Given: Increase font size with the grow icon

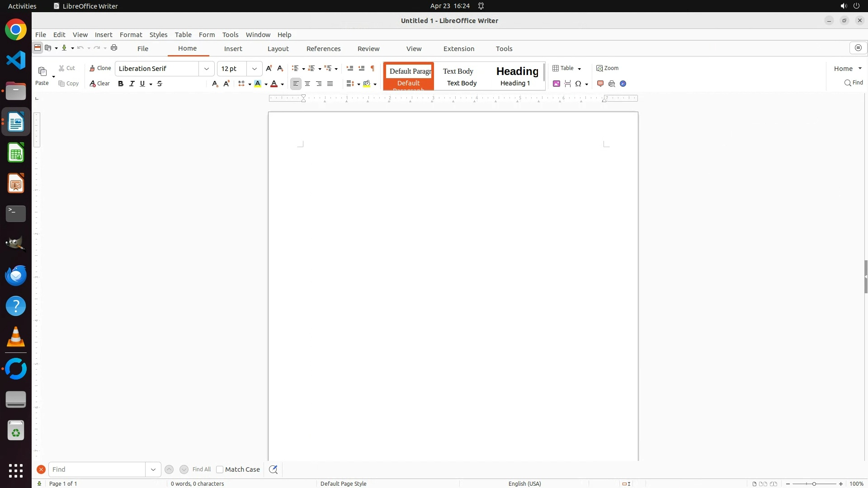Looking at the screenshot, I should click(269, 68).
